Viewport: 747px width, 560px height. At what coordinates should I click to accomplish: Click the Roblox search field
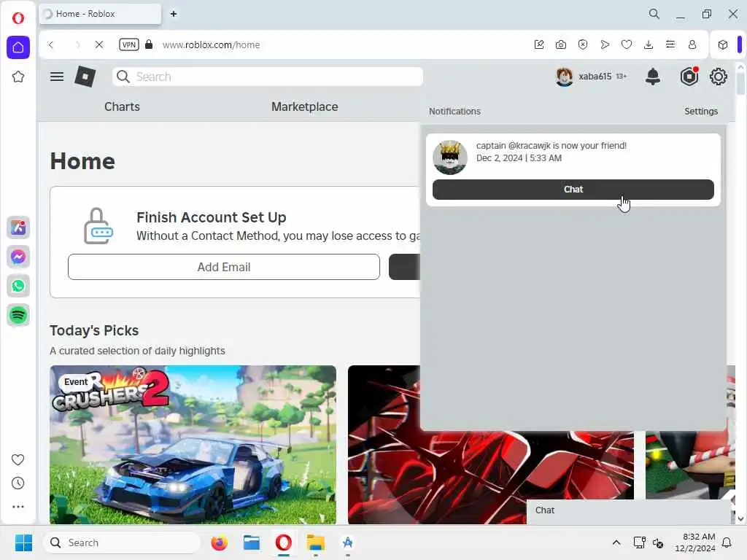coord(268,77)
